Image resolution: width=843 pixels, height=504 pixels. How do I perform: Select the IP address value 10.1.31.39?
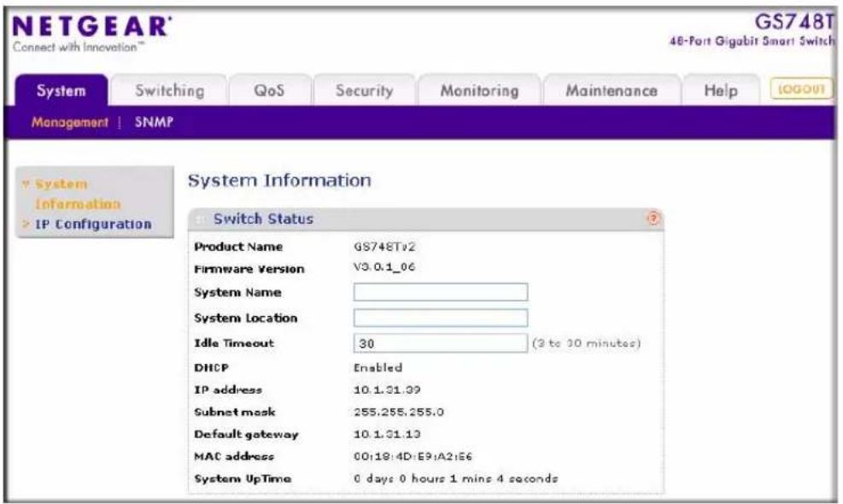[387, 390]
